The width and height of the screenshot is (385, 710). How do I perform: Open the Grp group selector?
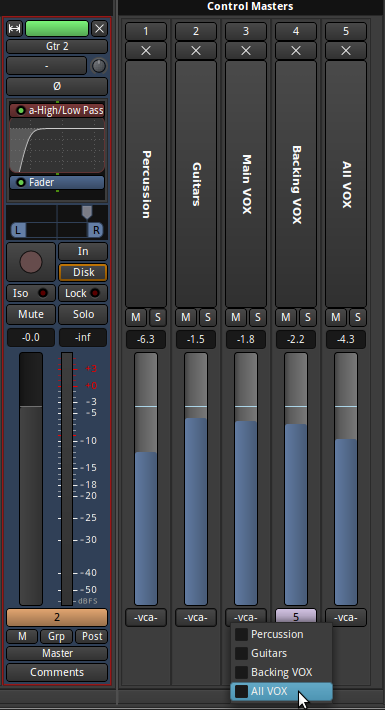(x=56, y=636)
